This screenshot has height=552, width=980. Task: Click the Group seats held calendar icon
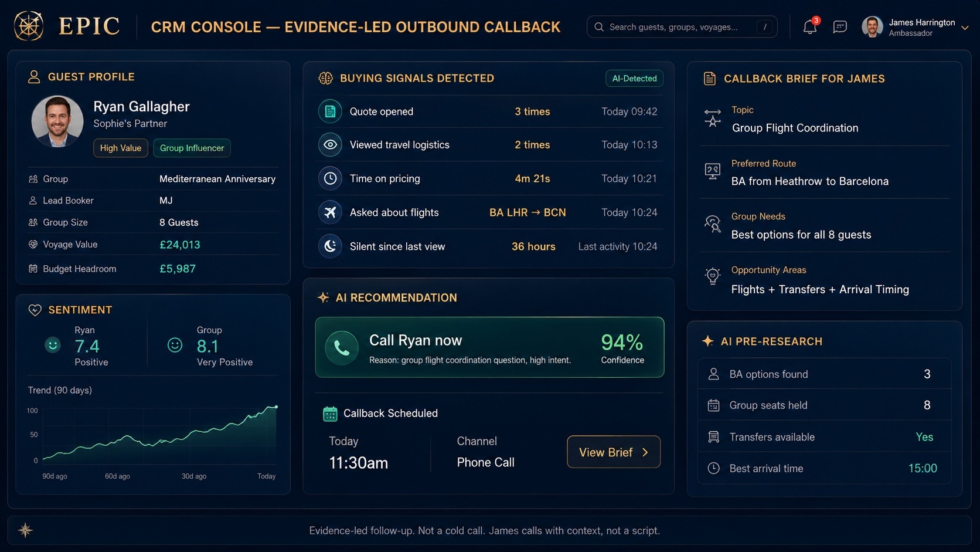(713, 405)
